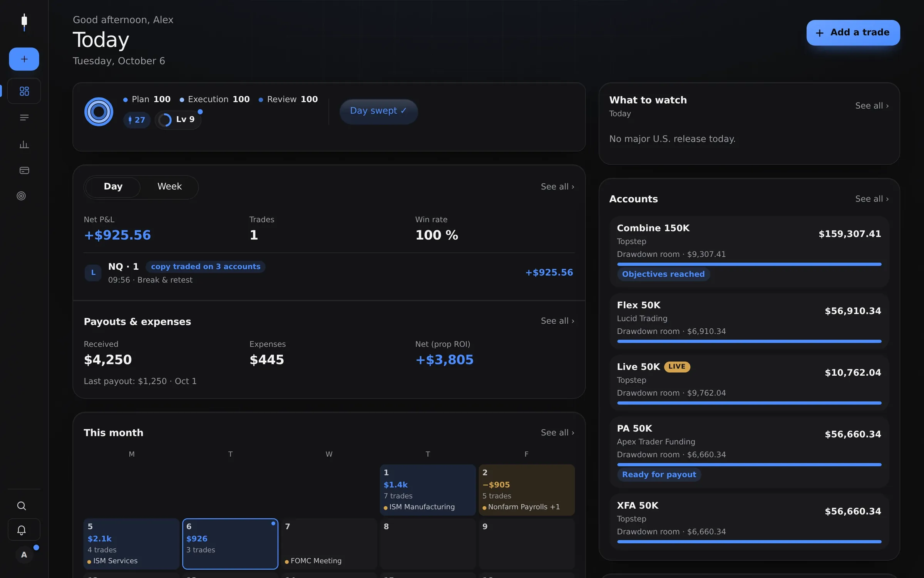Select October 6 highlighted calendar cell
Screen dimensions: 924x578
(230, 544)
